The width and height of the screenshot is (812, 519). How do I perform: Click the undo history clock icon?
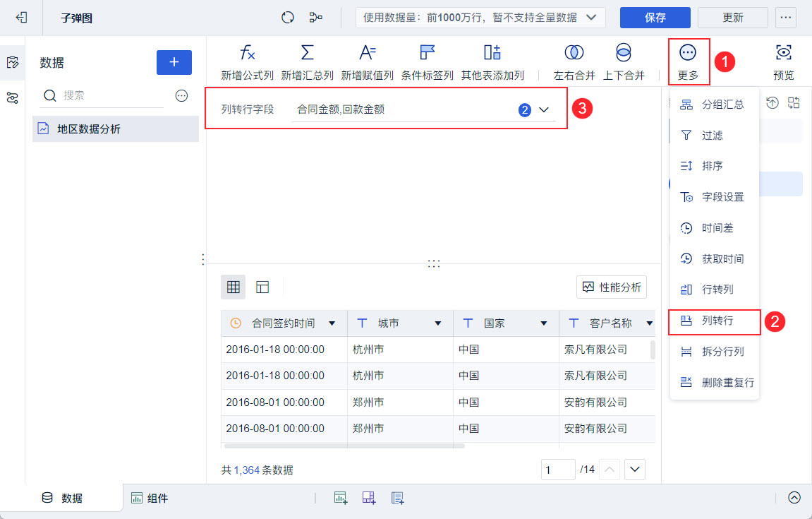(x=772, y=102)
